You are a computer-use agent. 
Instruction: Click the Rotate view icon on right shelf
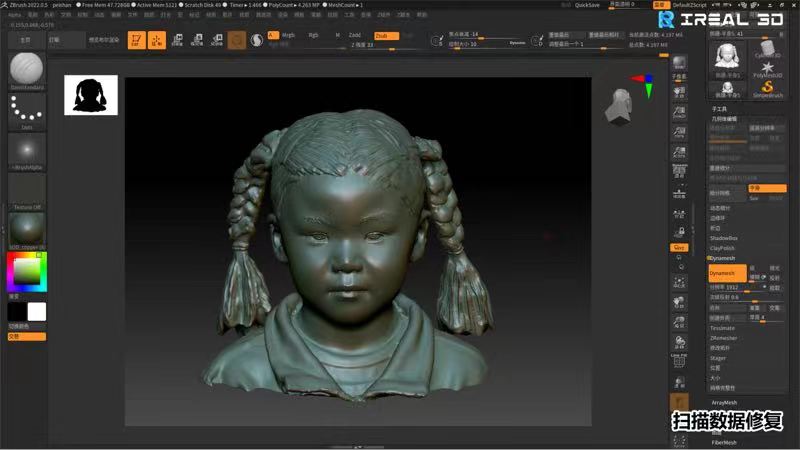click(679, 341)
